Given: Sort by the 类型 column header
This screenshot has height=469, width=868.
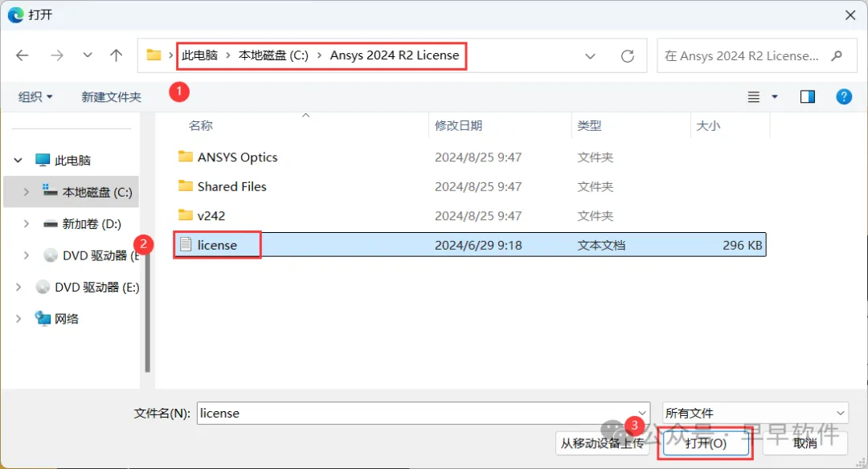Looking at the screenshot, I should [589, 125].
